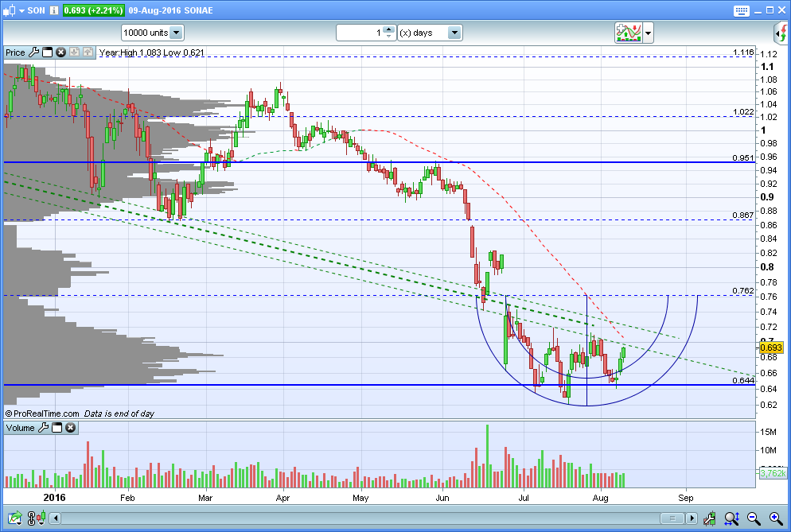Move Price panel down arrow icon
This screenshot has width=791, height=532.
[74, 52]
